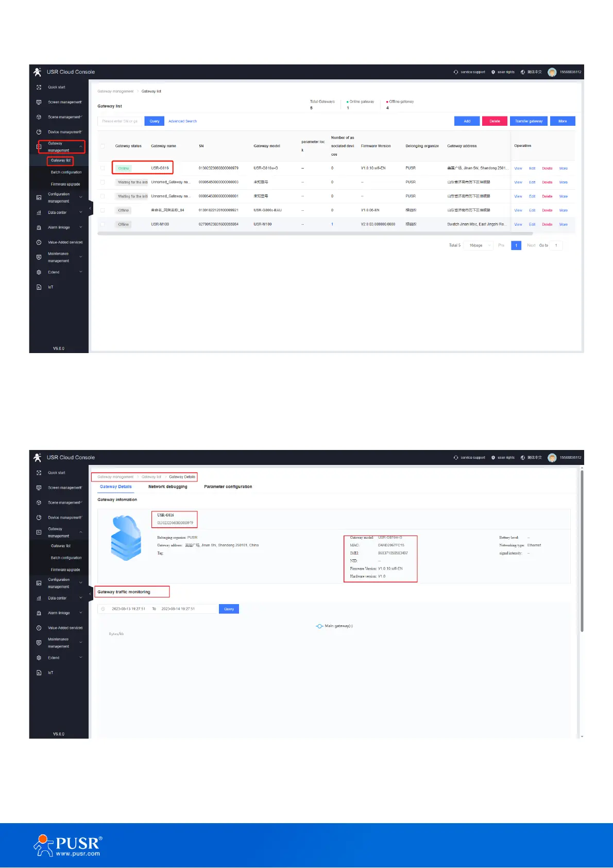
Task: Select the Gateway Details tab
Action: click(116, 487)
